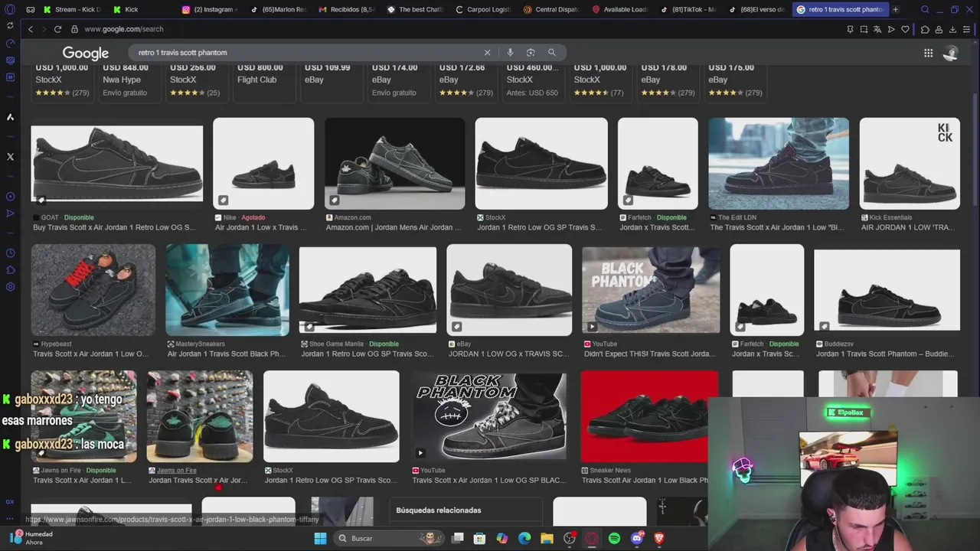
Task: Open the Amazon.com Jordan Mens result link
Action: 394,227
